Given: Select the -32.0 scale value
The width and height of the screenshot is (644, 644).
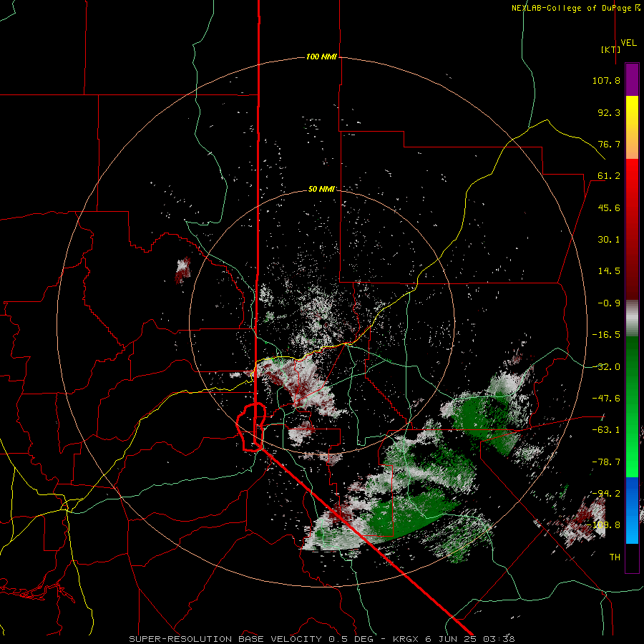Looking at the screenshot, I should point(606,367).
